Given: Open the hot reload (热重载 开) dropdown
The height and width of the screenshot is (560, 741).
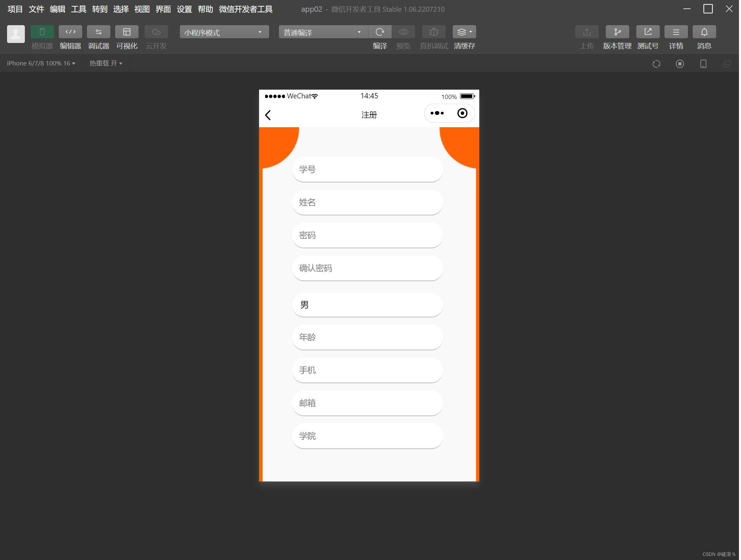Looking at the screenshot, I should 106,63.
